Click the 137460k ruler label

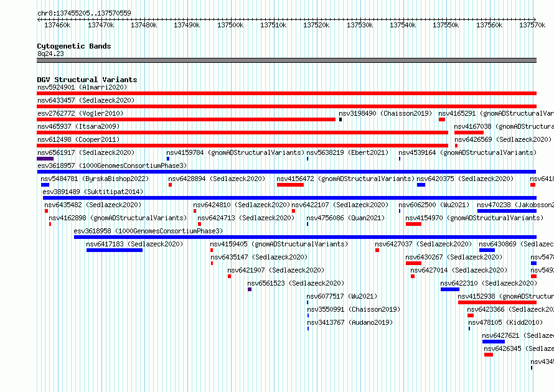(57, 25)
